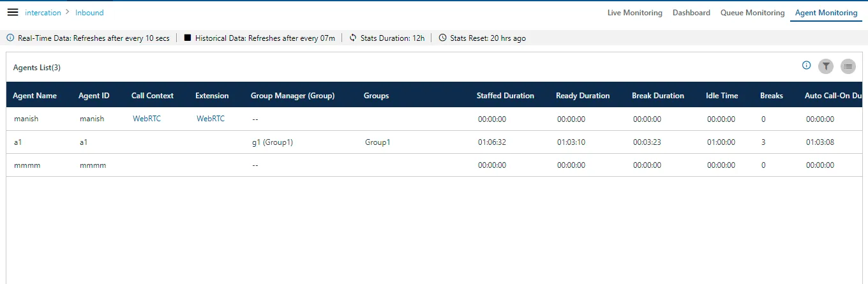Click the Stats Reset clock icon

pos(443,38)
